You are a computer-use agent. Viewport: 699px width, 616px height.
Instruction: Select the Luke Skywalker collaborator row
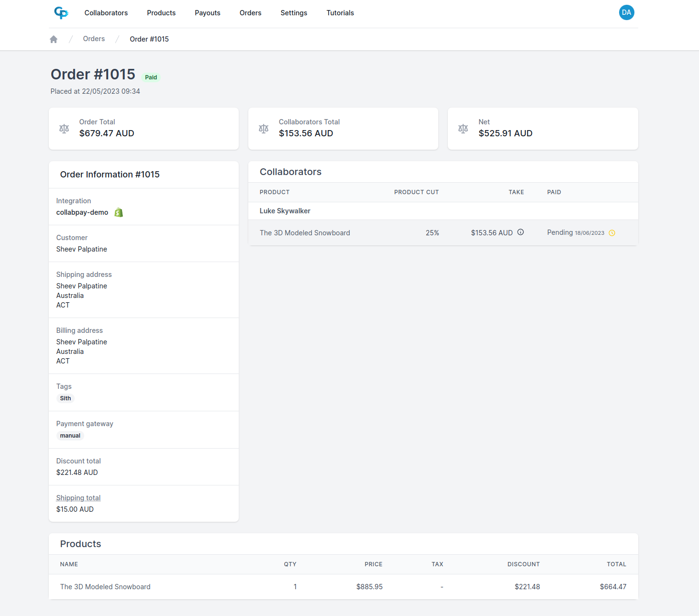click(x=285, y=211)
